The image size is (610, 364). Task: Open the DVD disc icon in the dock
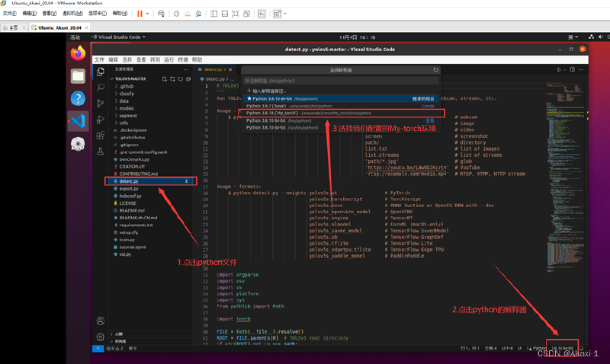pos(78,144)
